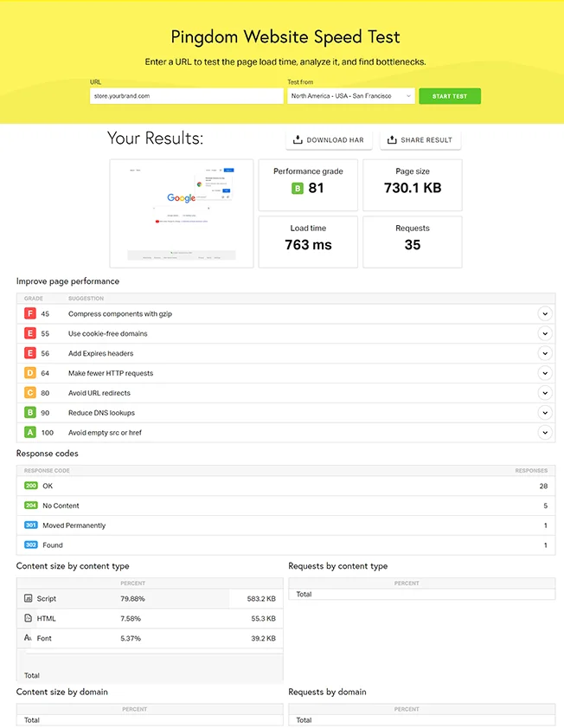
Task: Click the E badge for Expires headers
Action: pyautogui.click(x=30, y=353)
